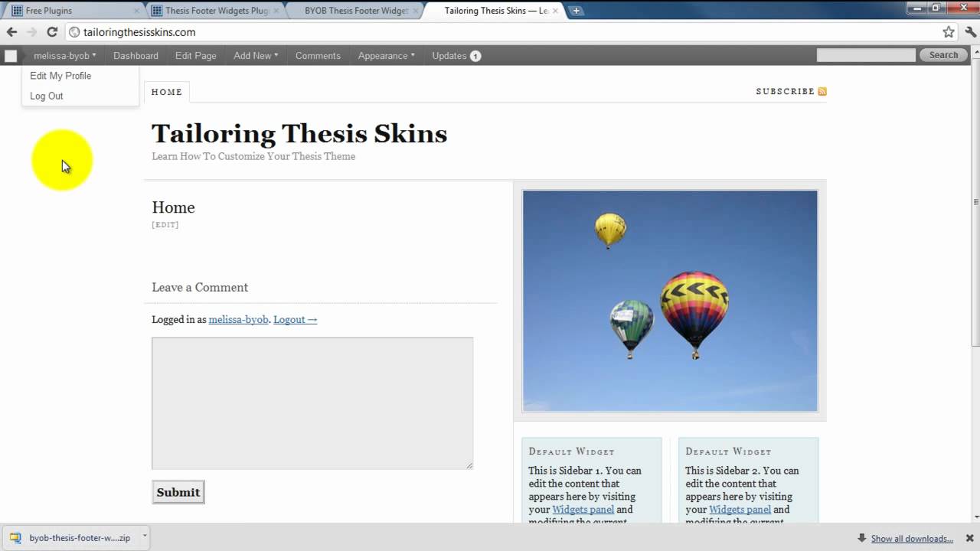Click the Updates count badge

[475, 56]
